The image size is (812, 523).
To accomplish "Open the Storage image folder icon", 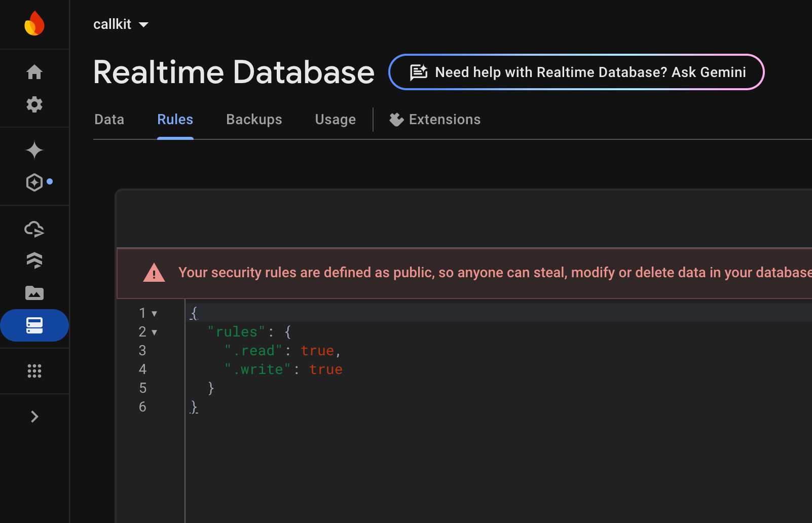I will point(34,293).
